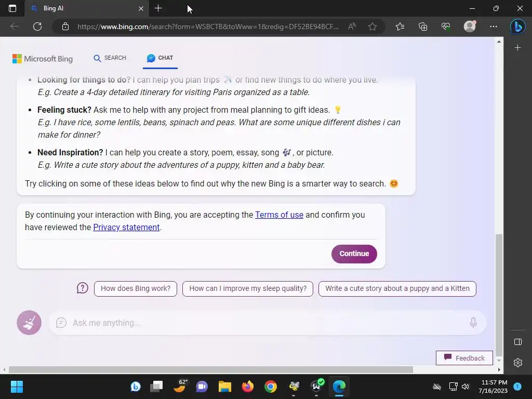Refresh the current page
532x399 pixels.
(37, 26)
